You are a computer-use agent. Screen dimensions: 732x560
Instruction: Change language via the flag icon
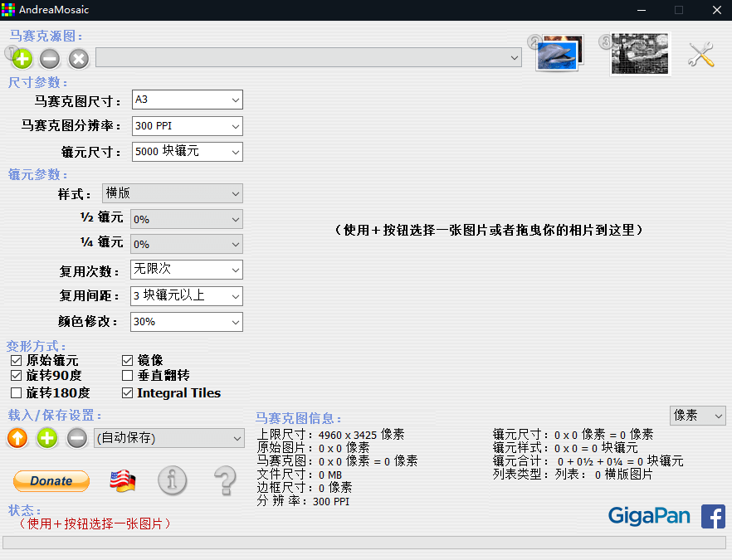(x=123, y=481)
